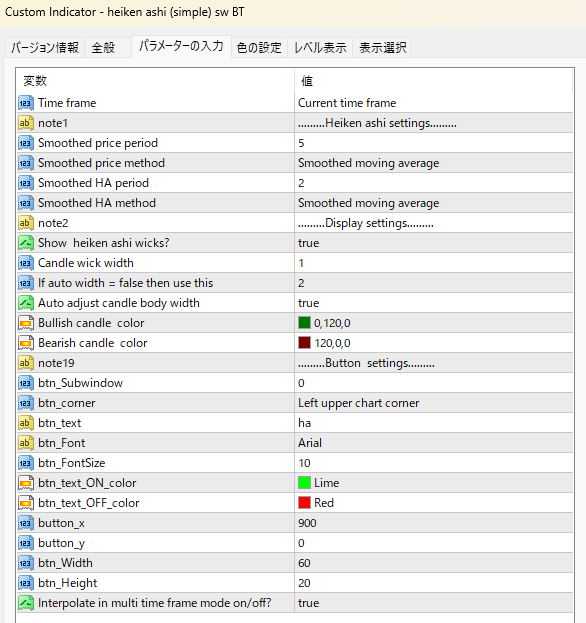
Task: Click the 変数 column header
Action: tap(155, 81)
